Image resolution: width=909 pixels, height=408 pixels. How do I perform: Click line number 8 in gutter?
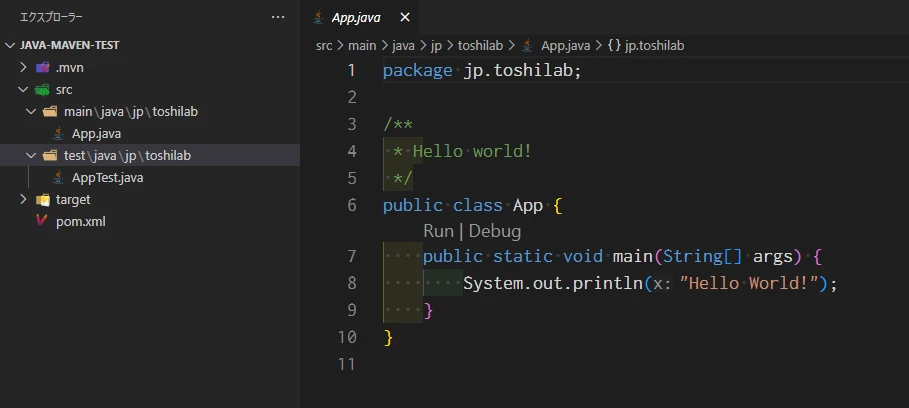[x=352, y=283]
